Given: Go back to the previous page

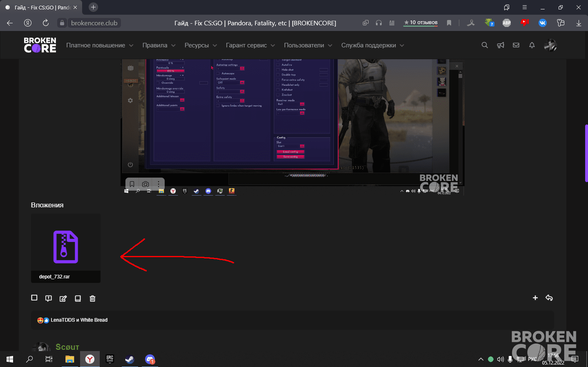Looking at the screenshot, I should 10,23.
